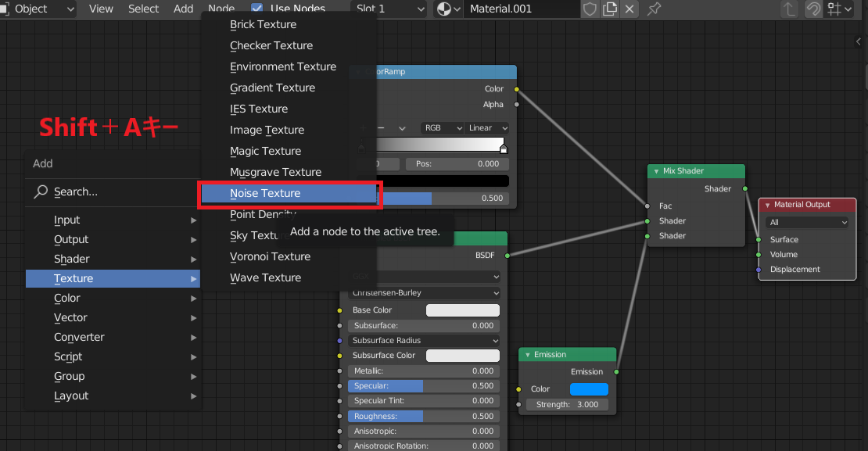Select the white color stop on the ramp

click(x=503, y=149)
